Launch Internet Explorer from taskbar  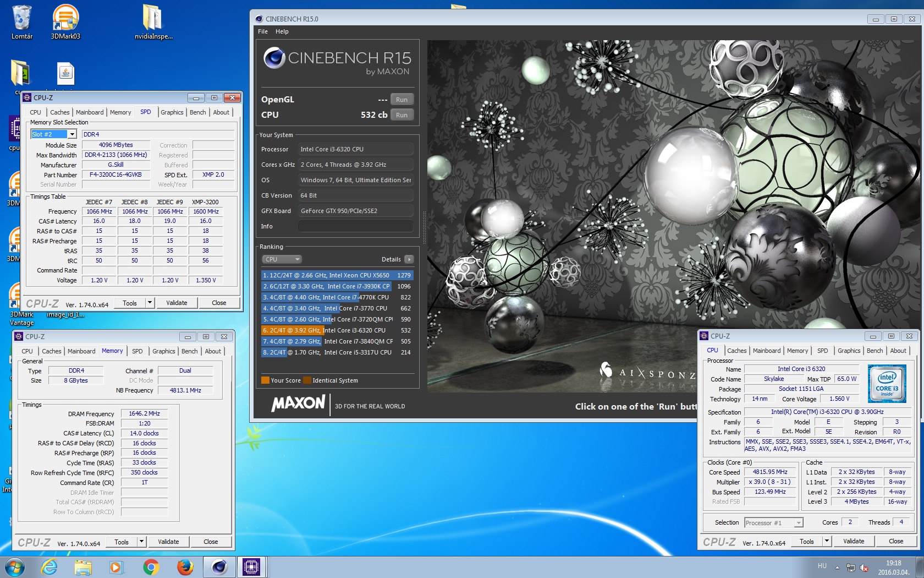click(x=50, y=567)
